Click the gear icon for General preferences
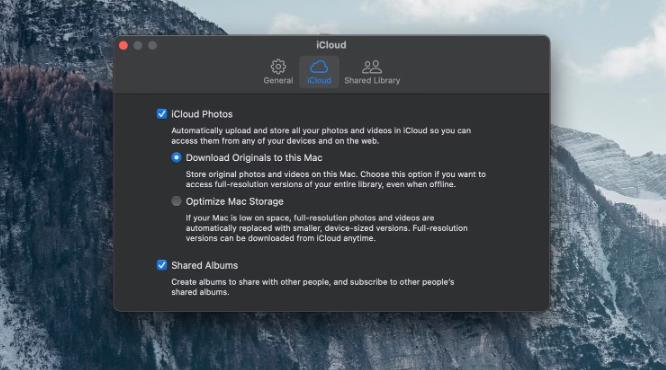 point(278,66)
